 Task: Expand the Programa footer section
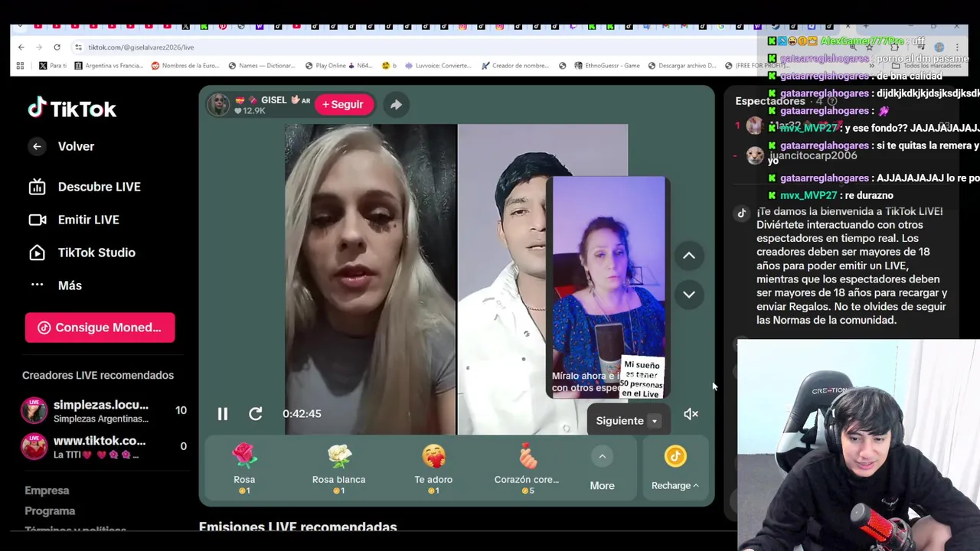click(x=50, y=511)
